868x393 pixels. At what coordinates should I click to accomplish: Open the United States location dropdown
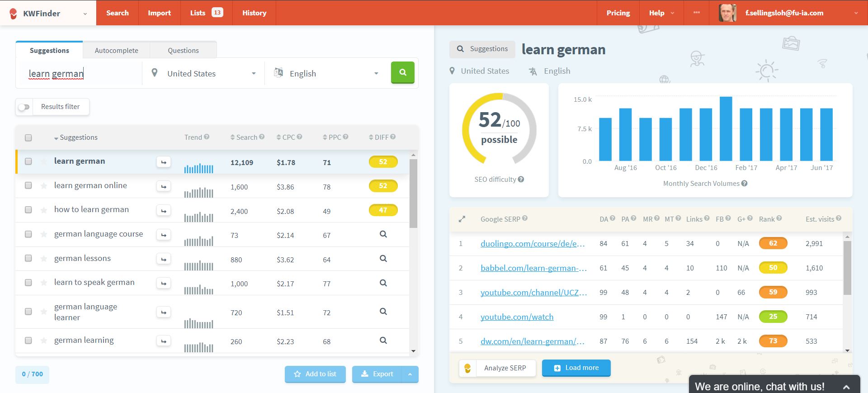[203, 73]
